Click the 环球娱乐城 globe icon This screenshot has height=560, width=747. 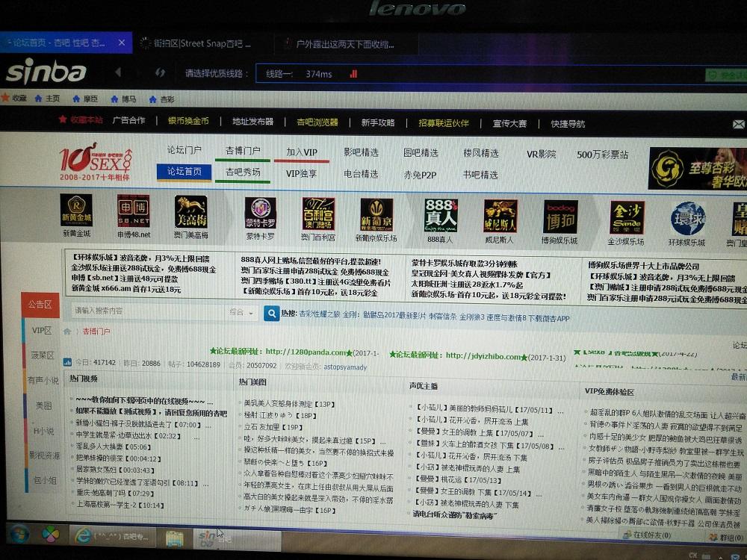pyautogui.click(x=687, y=219)
